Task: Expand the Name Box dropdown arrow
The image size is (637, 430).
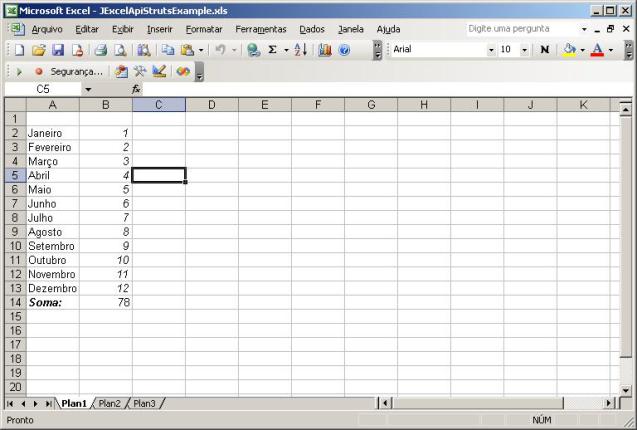Action: [x=88, y=89]
